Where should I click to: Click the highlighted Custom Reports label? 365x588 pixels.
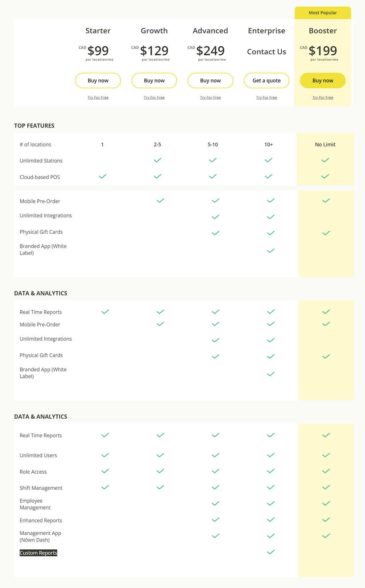click(39, 553)
